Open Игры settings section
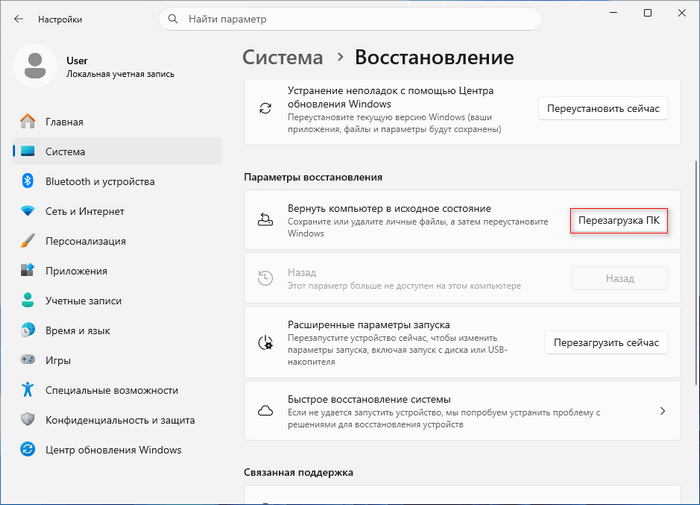Screen dimensions: 700x505 tap(117, 360)
